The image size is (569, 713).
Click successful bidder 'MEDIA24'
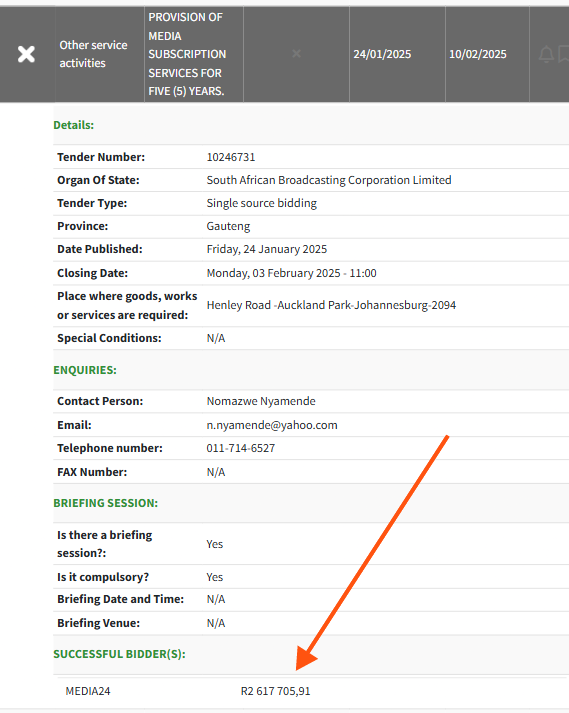pyautogui.click(x=88, y=691)
